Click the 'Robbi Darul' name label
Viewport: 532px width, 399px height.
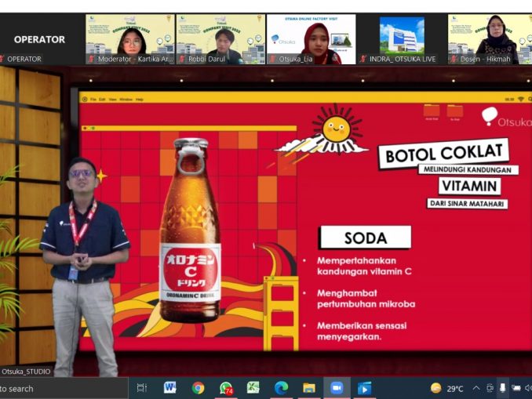(206, 59)
